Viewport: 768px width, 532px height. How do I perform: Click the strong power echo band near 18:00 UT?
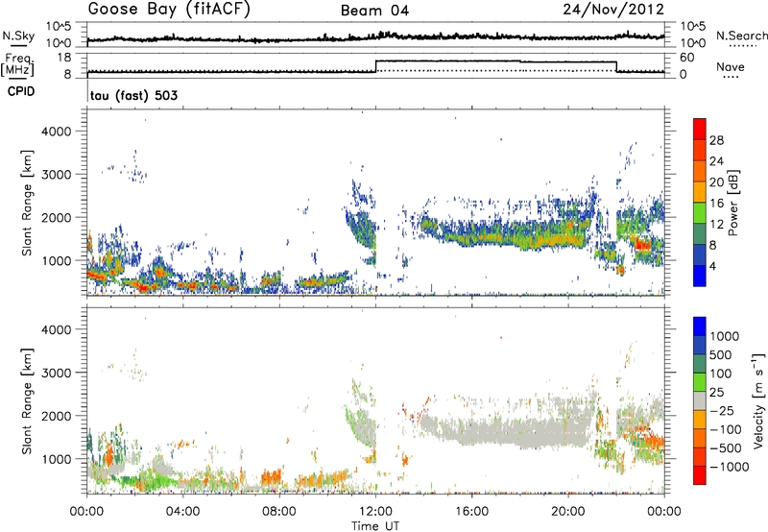pos(519,237)
